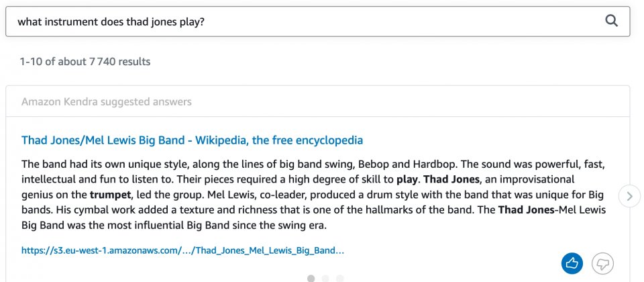
Task: Show next suggested answer with right chevron
Action: pos(629,197)
